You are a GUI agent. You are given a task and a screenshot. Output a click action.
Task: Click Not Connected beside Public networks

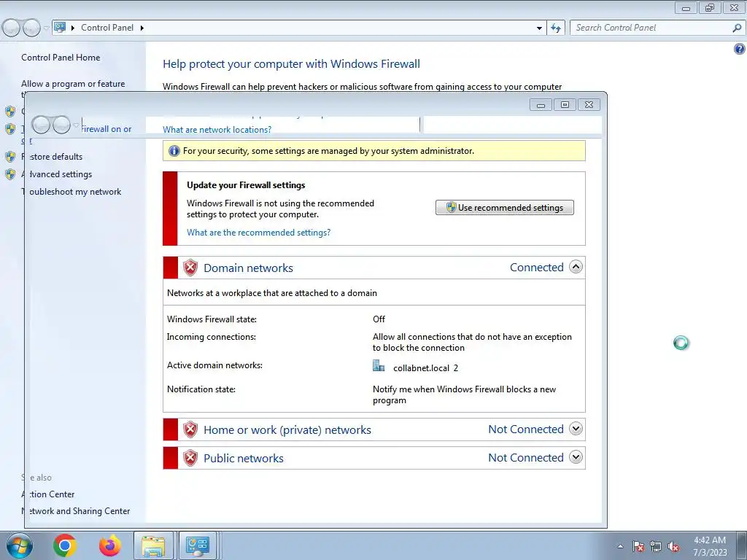tap(526, 458)
